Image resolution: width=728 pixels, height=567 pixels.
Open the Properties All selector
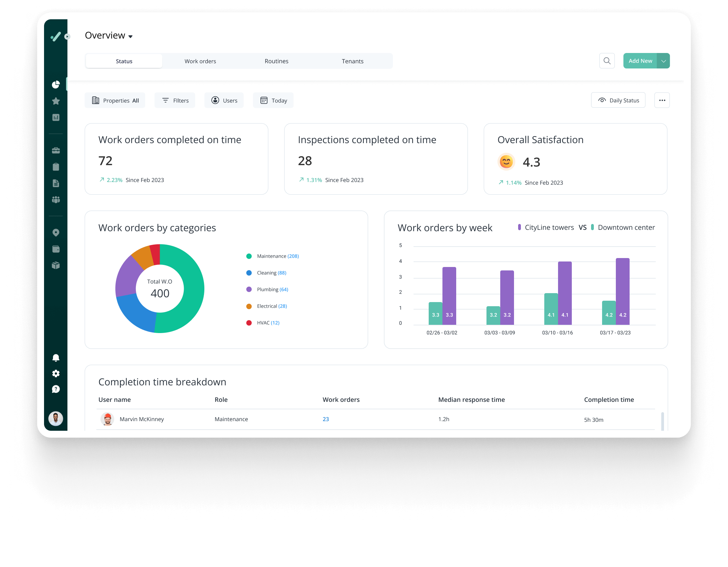115,100
